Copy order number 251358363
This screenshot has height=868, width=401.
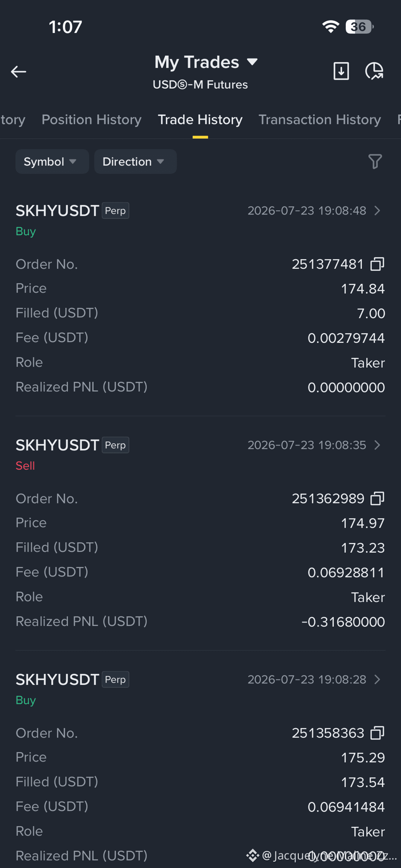377,733
